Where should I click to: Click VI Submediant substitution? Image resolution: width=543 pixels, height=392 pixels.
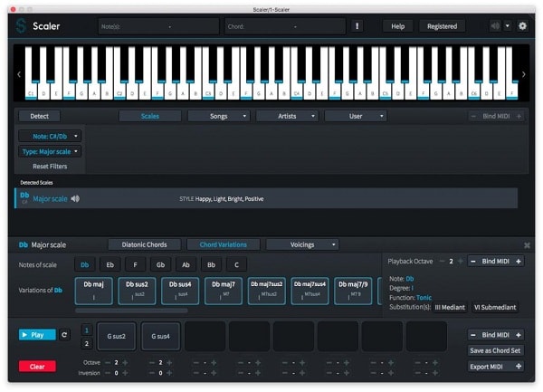pyautogui.click(x=495, y=307)
